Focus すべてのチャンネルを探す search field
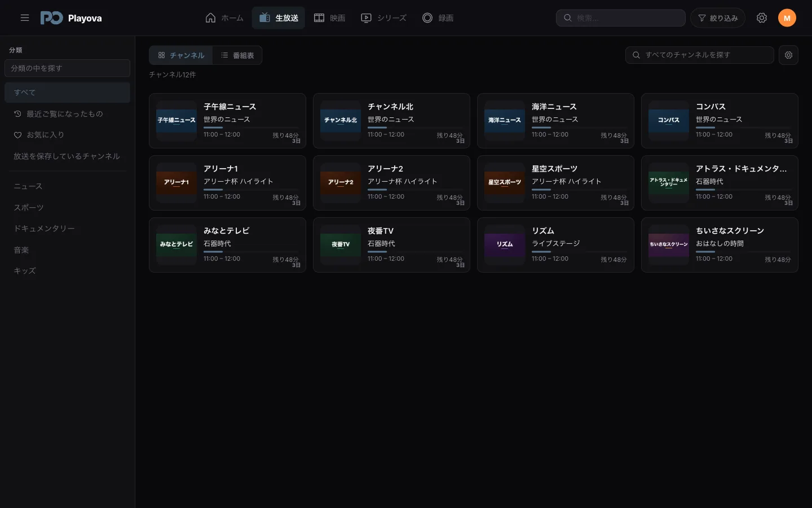 pyautogui.click(x=699, y=55)
